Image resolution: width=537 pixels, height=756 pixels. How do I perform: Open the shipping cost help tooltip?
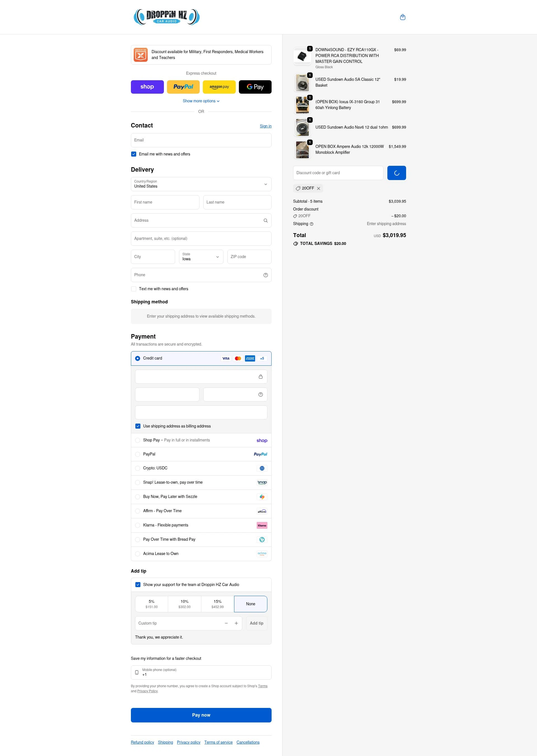click(311, 224)
